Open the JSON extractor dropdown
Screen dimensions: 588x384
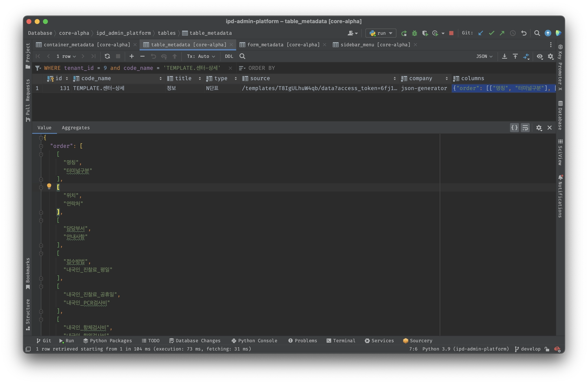pos(484,56)
